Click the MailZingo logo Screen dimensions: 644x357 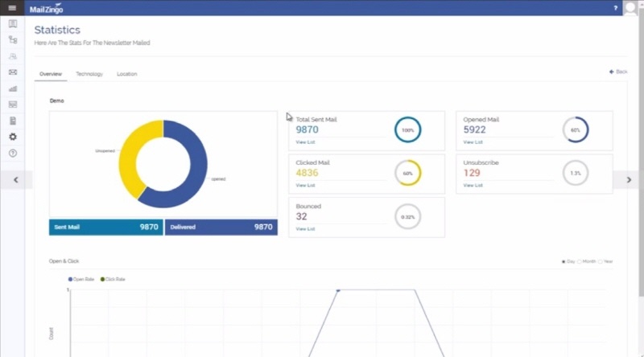pyautogui.click(x=47, y=9)
